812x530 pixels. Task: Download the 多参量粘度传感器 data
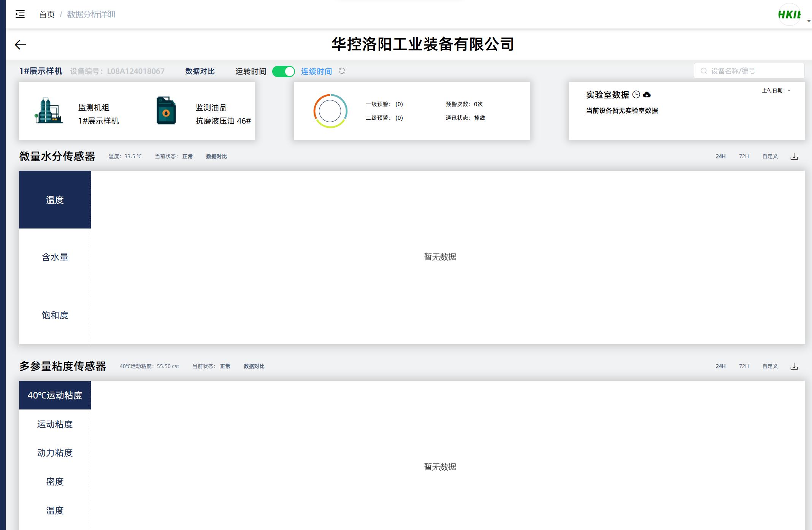[x=794, y=367]
